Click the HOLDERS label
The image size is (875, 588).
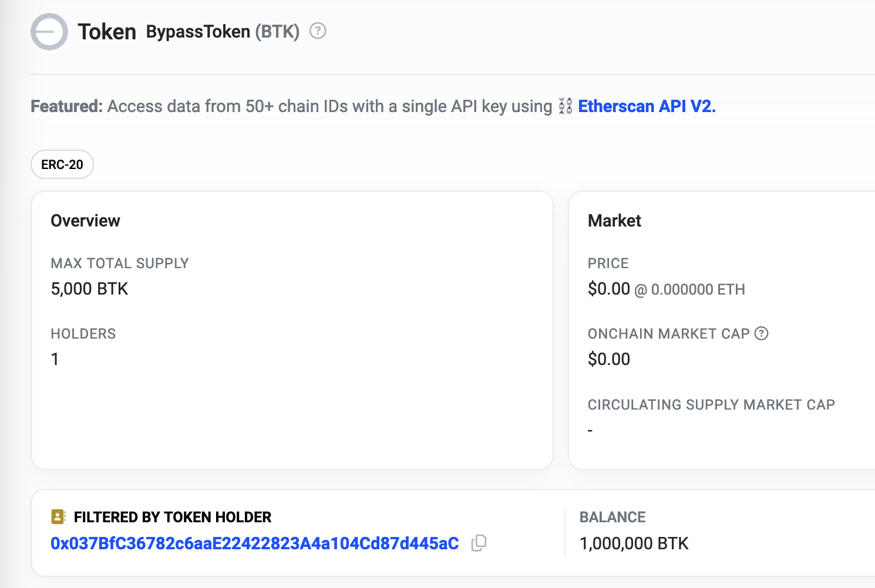tap(83, 333)
